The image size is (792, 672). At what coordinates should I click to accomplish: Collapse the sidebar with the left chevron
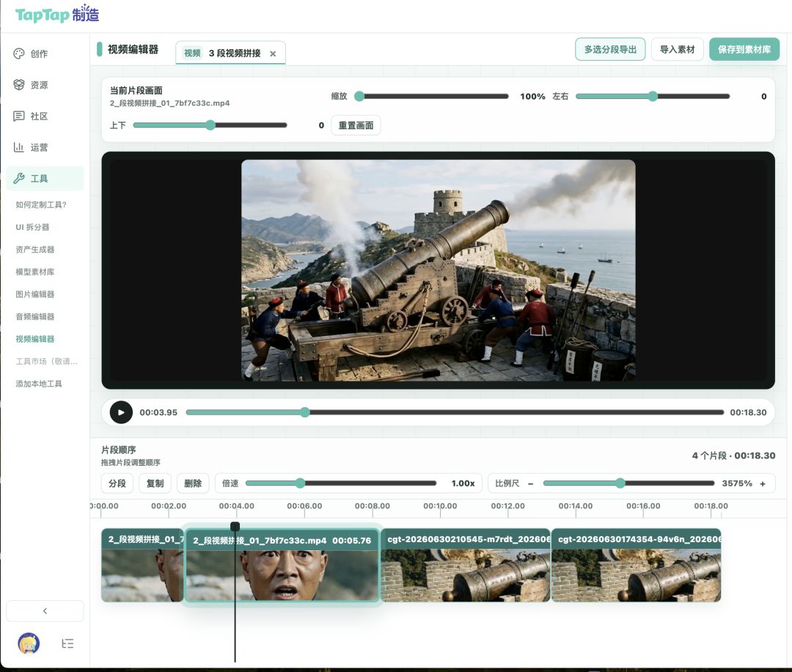tap(45, 611)
